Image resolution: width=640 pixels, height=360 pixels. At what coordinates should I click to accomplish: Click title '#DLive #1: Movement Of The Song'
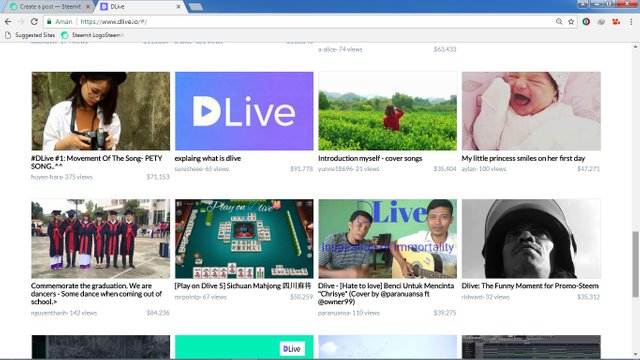coord(97,162)
